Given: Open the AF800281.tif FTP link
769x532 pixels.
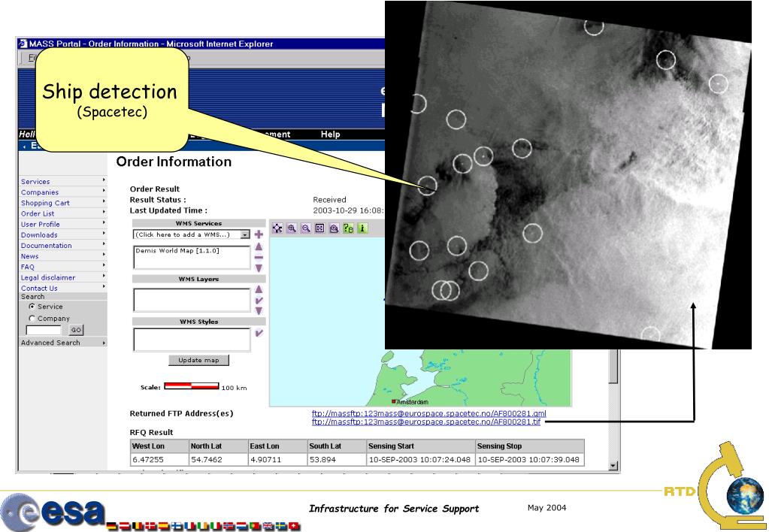Looking at the screenshot, I should coord(426,422).
